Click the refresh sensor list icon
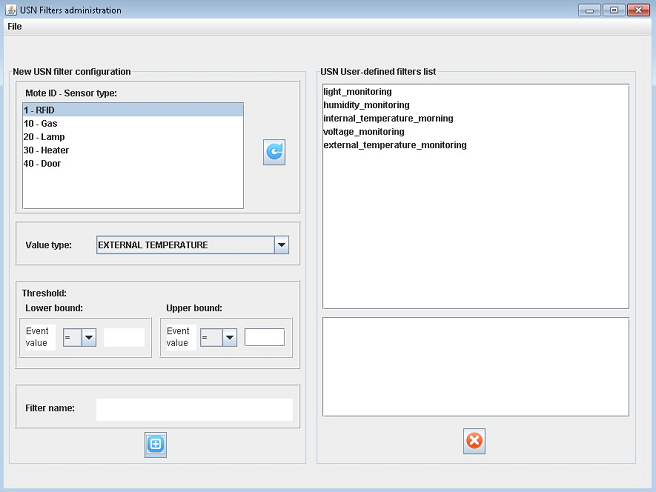 tap(274, 152)
